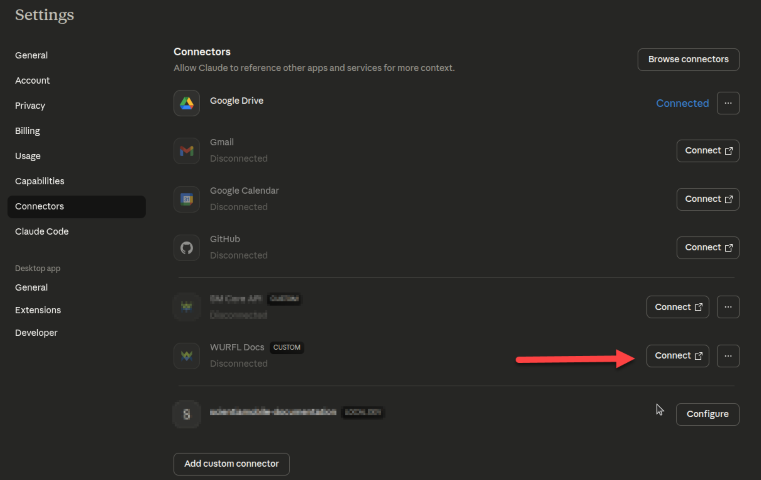Select the Gmail connector icon

186,150
